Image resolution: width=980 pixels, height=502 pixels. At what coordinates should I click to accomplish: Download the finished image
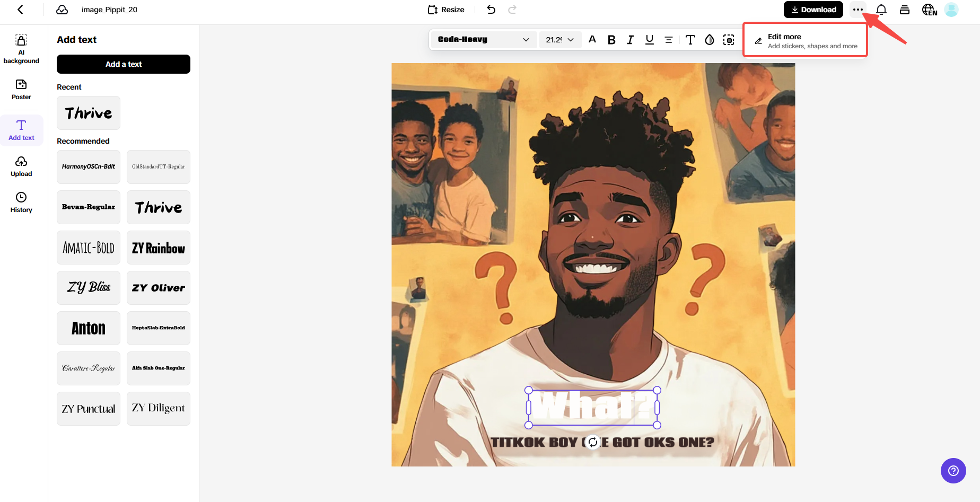pos(813,10)
